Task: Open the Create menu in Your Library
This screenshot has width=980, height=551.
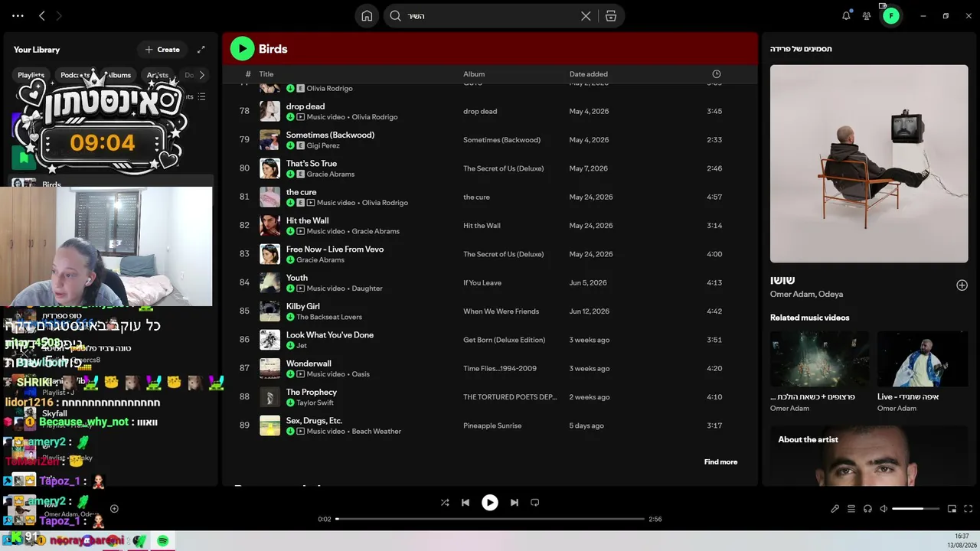Action: [x=162, y=50]
